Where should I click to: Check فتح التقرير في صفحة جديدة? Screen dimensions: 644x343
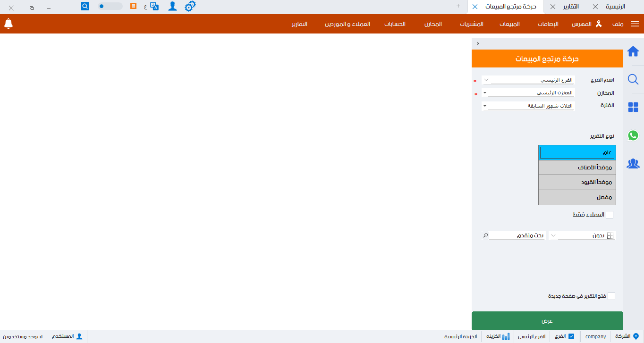[x=611, y=296]
